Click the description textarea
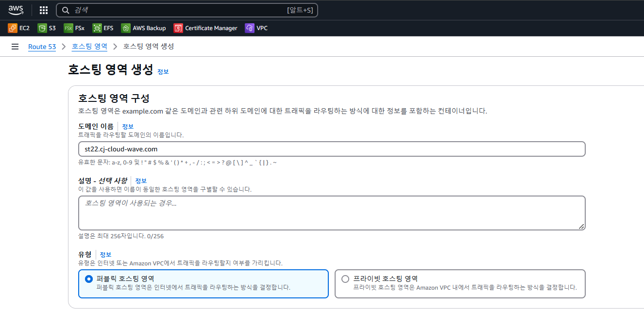 pyautogui.click(x=332, y=213)
